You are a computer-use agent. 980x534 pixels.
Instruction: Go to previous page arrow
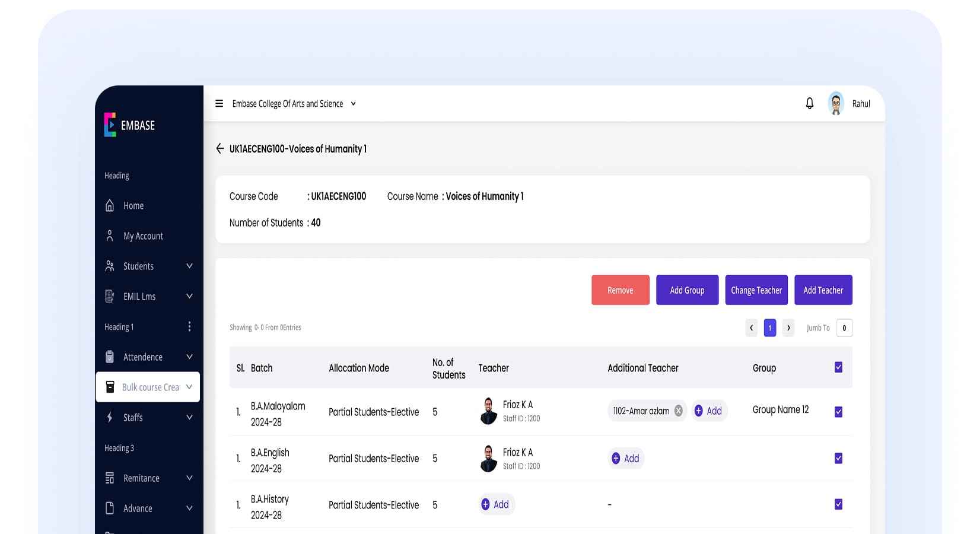752,328
